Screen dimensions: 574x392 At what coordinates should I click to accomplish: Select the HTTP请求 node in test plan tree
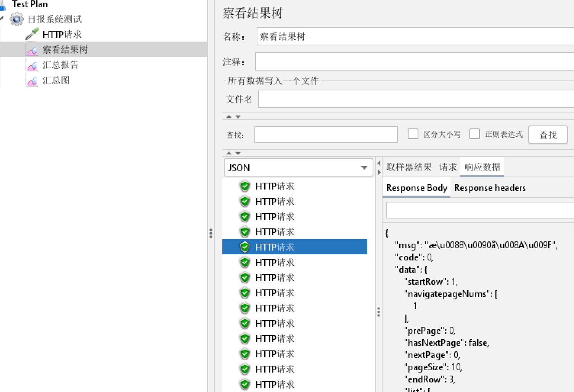[x=62, y=34]
